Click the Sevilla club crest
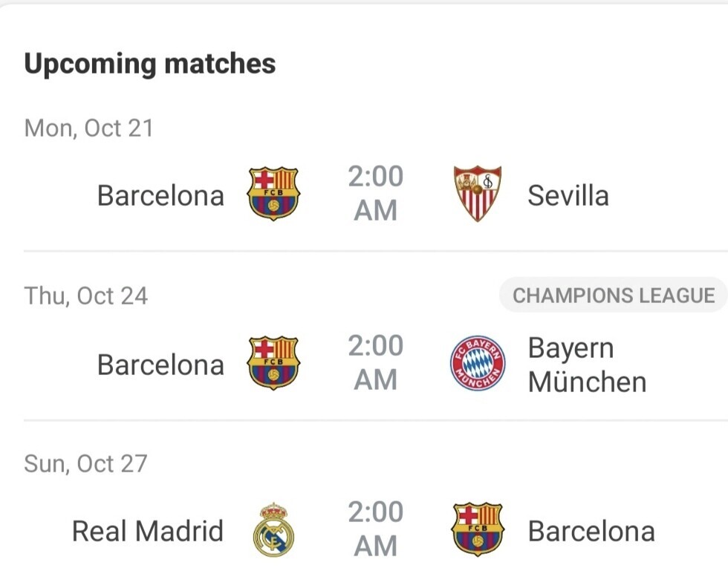Viewport: 728px width, 574px height. pos(477,193)
